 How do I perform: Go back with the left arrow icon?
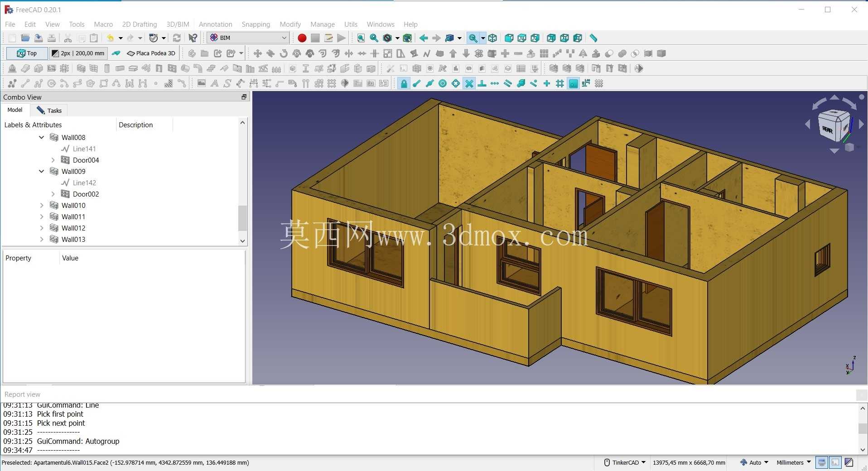coord(423,38)
